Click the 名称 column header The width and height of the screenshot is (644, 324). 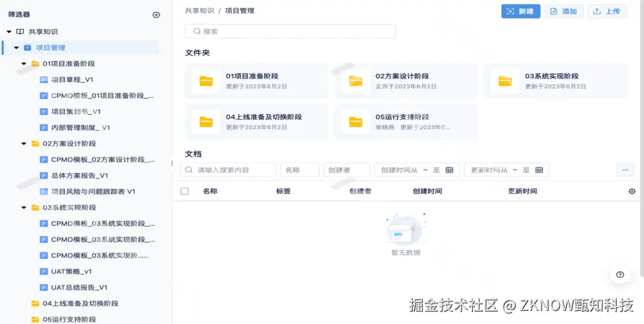point(210,191)
